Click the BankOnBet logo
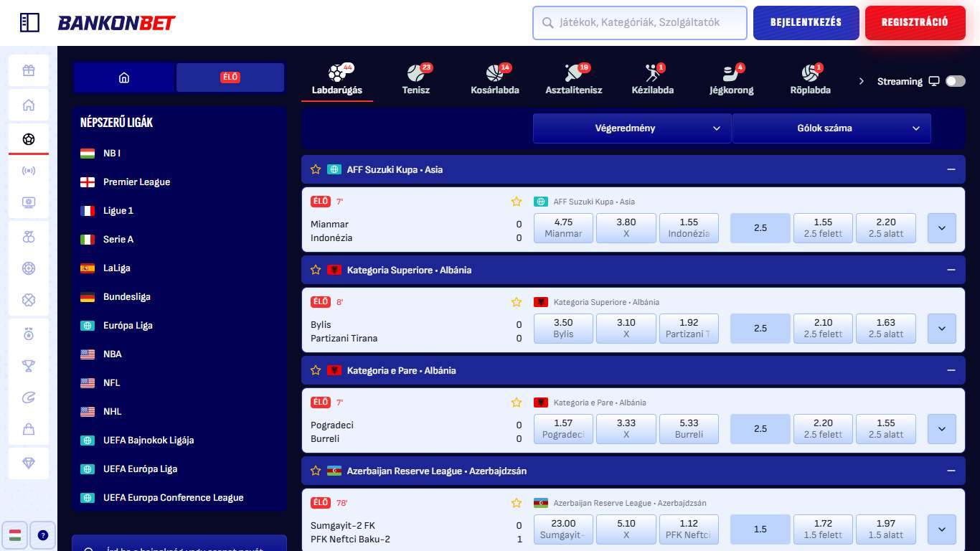The height and width of the screenshot is (551, 980). click(116, 23)
